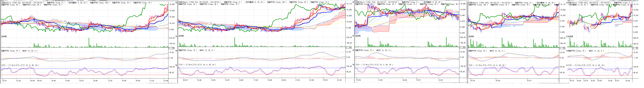Click the 10.115 price label on the second 5分 chart scale

[x=349, y=4]
